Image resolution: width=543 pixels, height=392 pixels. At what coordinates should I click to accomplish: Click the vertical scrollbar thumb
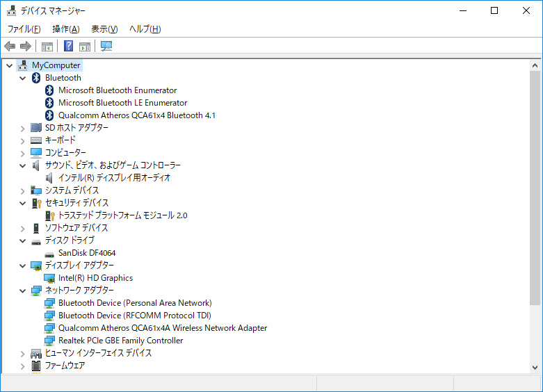(x=535, y=188)
